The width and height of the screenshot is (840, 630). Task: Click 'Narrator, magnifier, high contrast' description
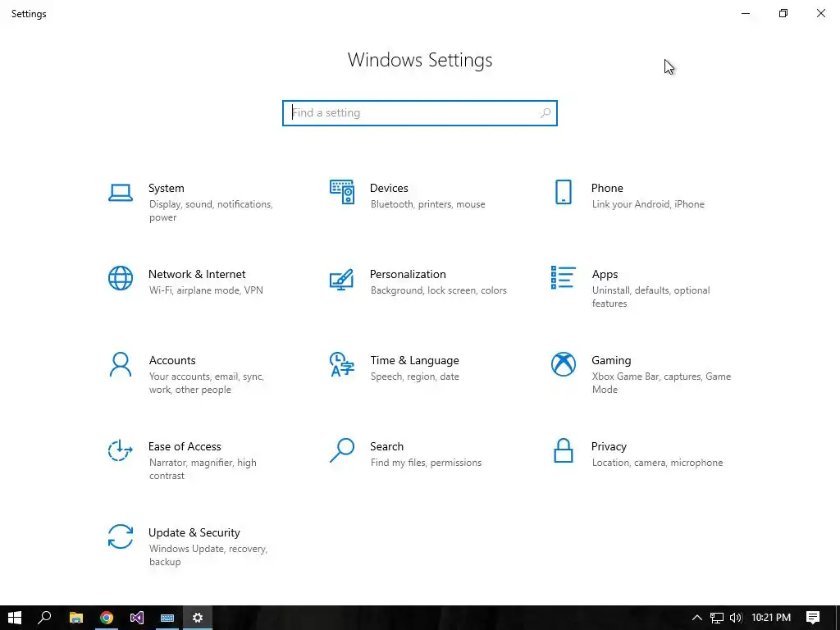point(203,469)
